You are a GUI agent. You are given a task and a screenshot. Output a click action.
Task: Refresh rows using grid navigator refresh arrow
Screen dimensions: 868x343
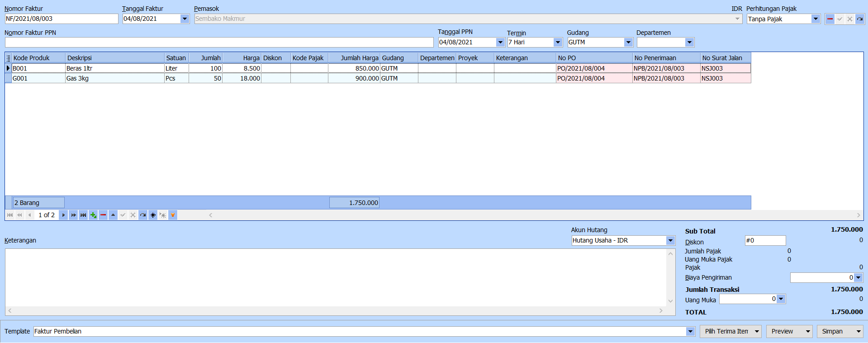[143, 215]
